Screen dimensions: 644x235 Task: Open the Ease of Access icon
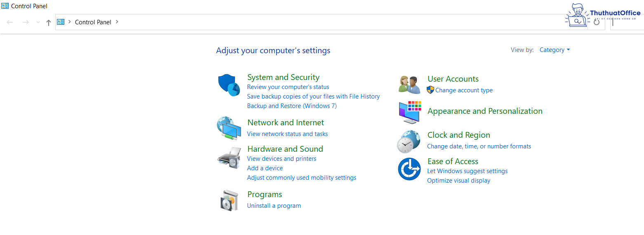pyautogui.click(x=409, y=169)
